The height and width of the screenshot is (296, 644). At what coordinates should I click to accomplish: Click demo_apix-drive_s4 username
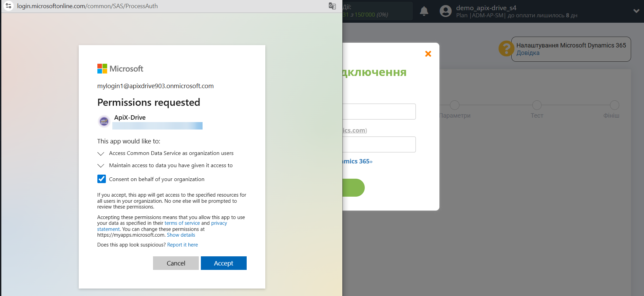coord(486,8)
